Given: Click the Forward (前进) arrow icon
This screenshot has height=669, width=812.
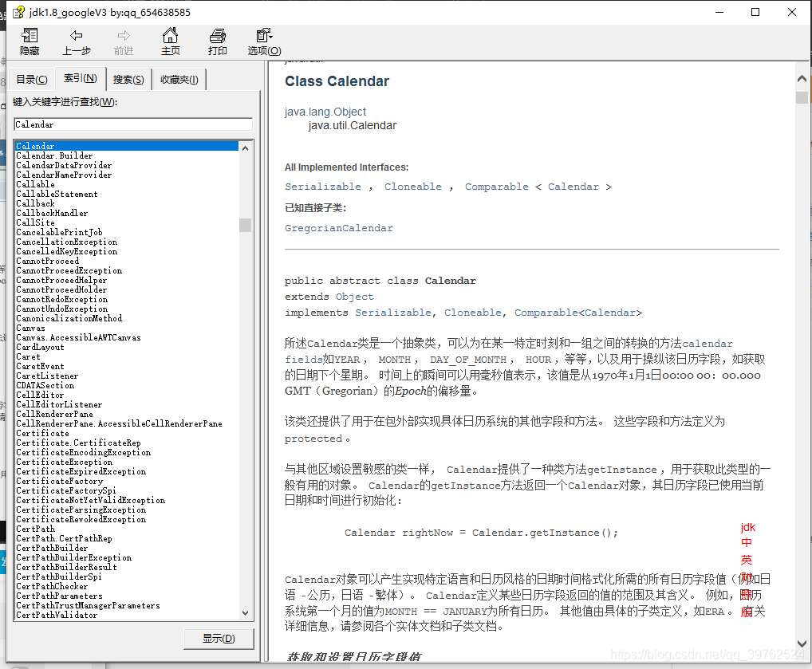Looking at the screenshot, I should (x=124, y=36).
